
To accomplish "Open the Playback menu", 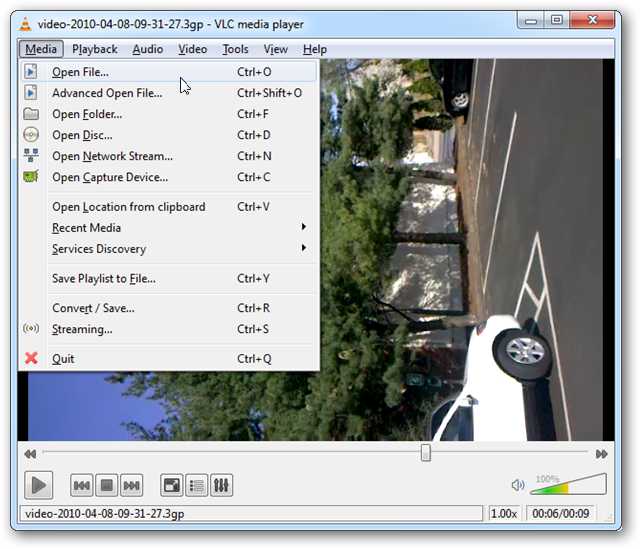I will [x=95, y=49].
